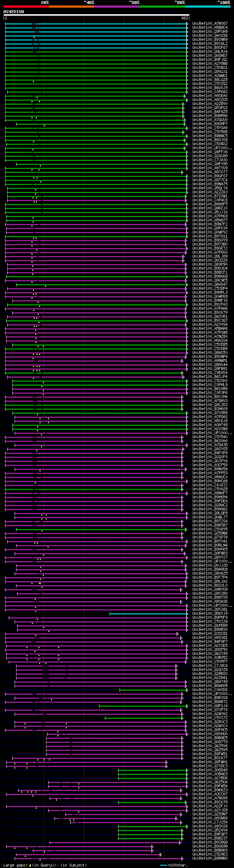Image resolution: width=234 pixels, height=868 pixels.
Task: Click hit label UniRef100_Q53PU2
Action: click(x=210, y=108)
